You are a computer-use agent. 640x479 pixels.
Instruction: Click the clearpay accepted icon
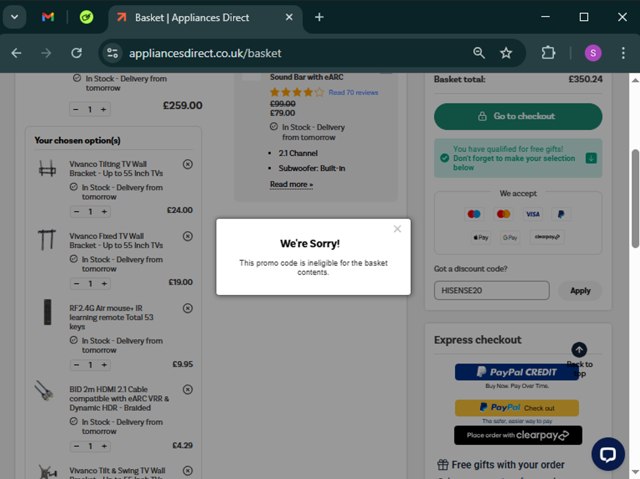tap(547, 237)
